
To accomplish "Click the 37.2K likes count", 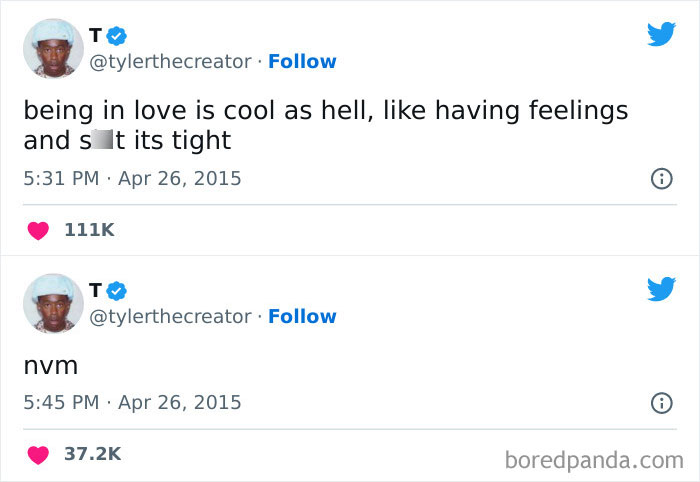I will [93, 454].
